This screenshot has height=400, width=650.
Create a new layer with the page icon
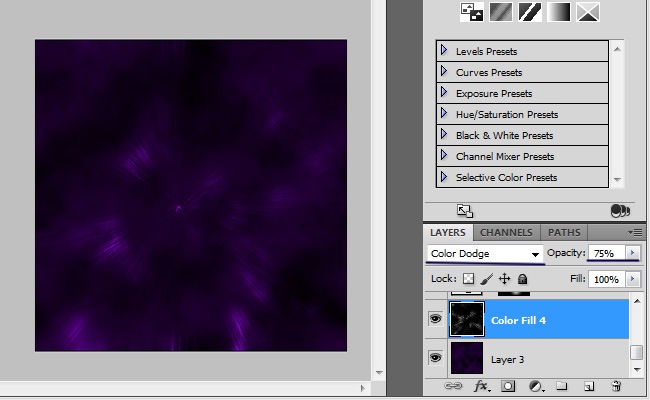(589, 386)
